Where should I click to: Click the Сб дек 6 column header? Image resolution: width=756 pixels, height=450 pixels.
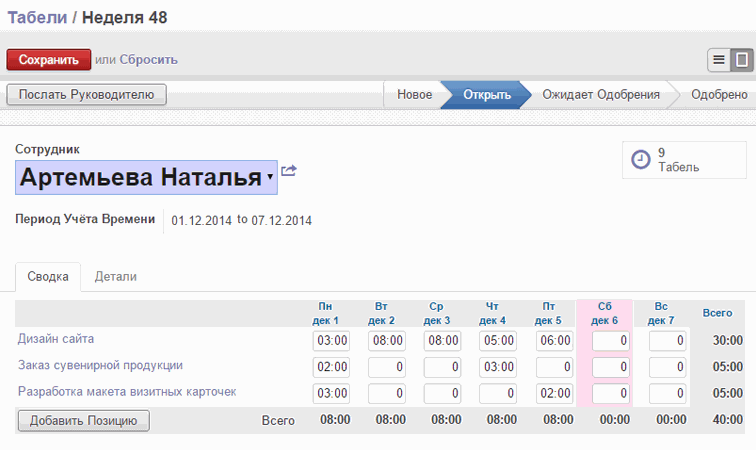pos(605,314)
